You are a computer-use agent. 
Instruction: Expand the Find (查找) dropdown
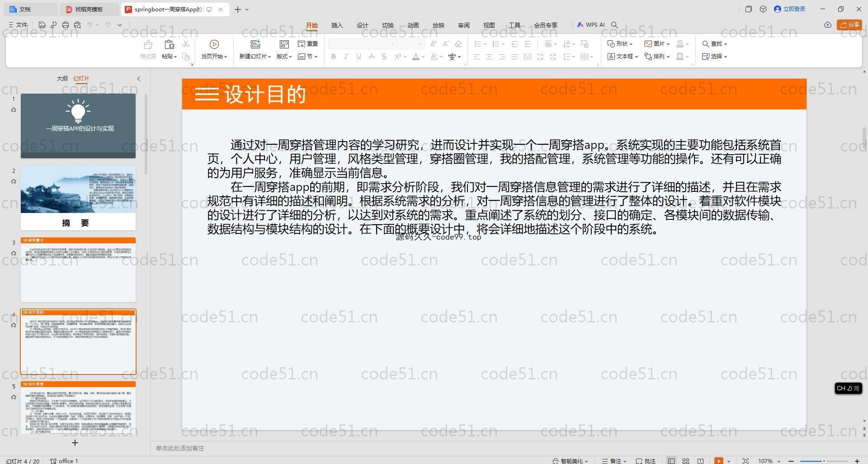[x=715, y=44]
